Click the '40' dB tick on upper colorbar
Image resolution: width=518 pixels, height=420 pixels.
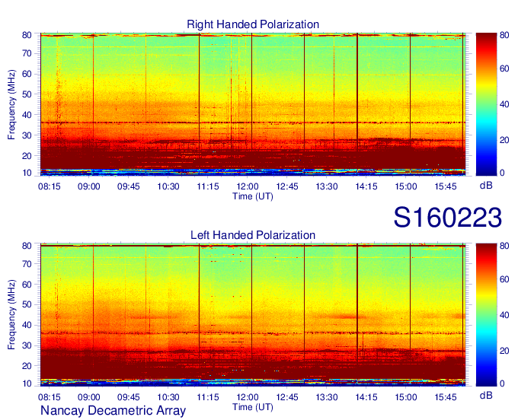click(x=504, y=104)
